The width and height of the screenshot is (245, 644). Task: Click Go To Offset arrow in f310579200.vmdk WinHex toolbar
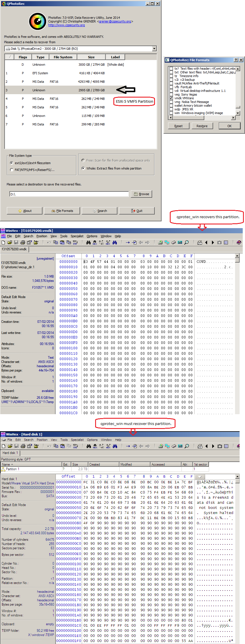pos(128,242)
